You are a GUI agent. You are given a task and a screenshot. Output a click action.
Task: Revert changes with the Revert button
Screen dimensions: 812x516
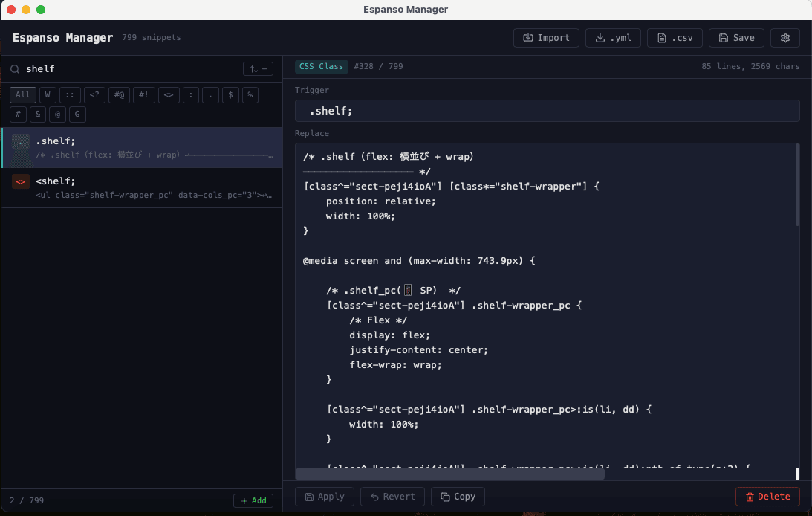pyautogui.click(x=392, y=497)
